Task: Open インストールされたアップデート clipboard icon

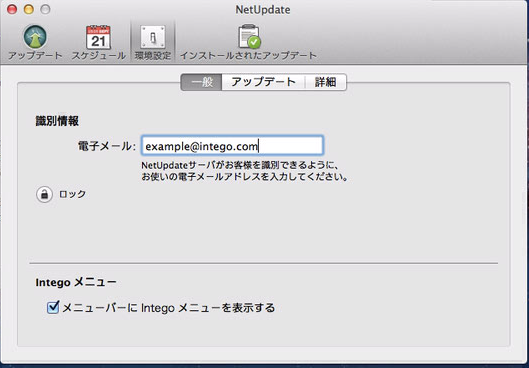Action: 249,36
